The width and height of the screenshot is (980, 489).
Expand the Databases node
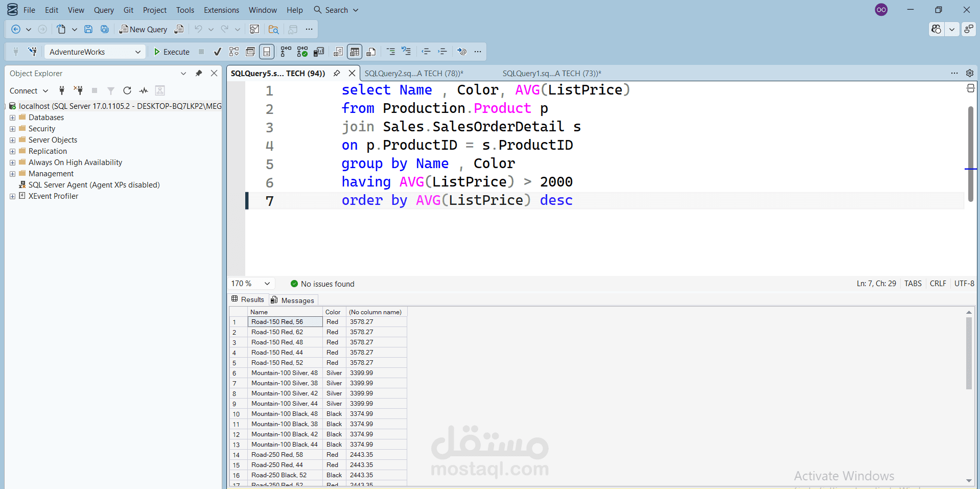tap(12, 118)
